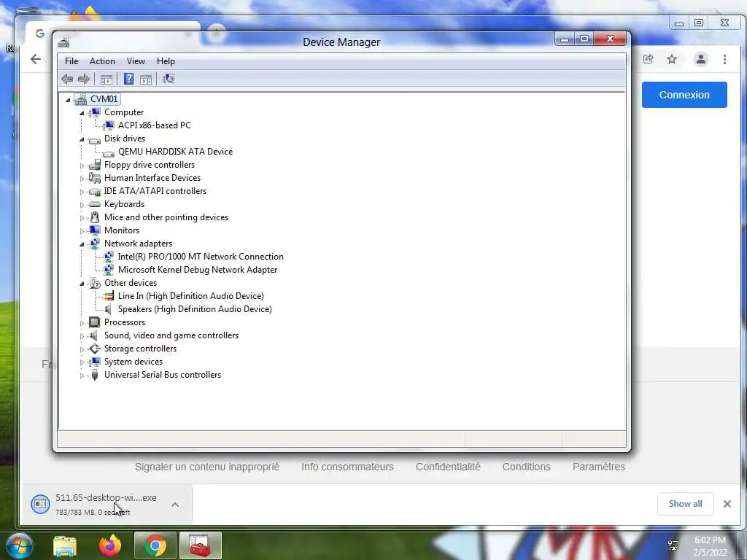747x560 pixels.
Task: Expand Human Interface Devices
Action: (x=82, y=179)
